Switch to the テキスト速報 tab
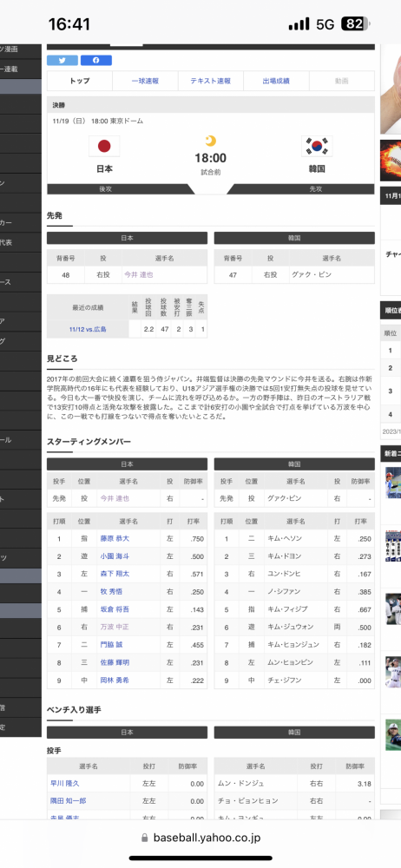This screenshot has height=868, width=401. pyautogui.click(x=210, y=81)
